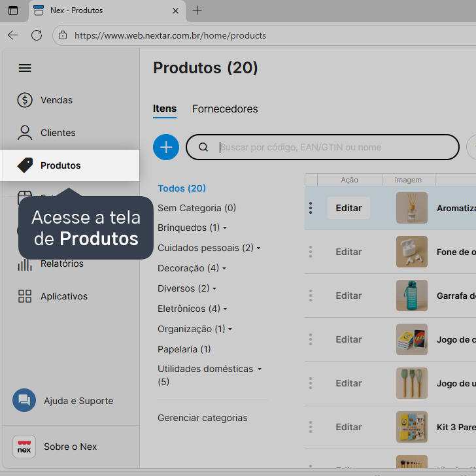The image size is (476, 476).
Task: Open Aplicativos grid icon in sidebar
Action: pyautogui.click(x=25, y=296)
